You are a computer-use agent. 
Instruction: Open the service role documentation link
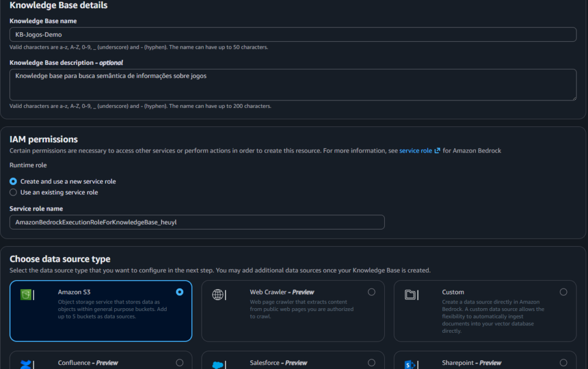(x=415, y=151)
